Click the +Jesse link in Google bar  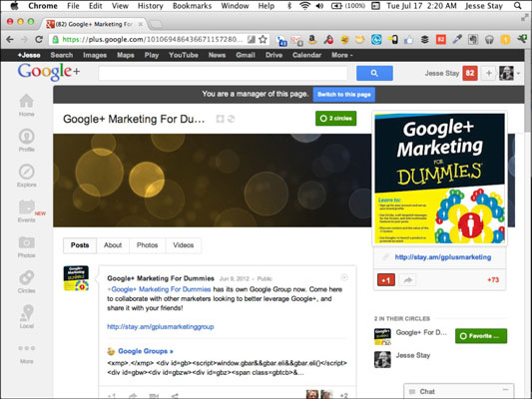click(29, 55)
